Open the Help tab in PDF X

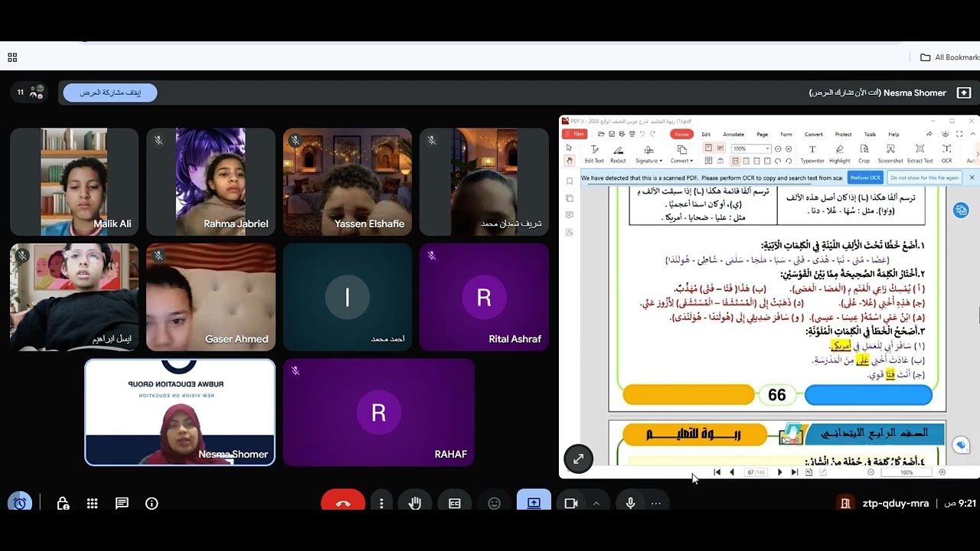893,134
